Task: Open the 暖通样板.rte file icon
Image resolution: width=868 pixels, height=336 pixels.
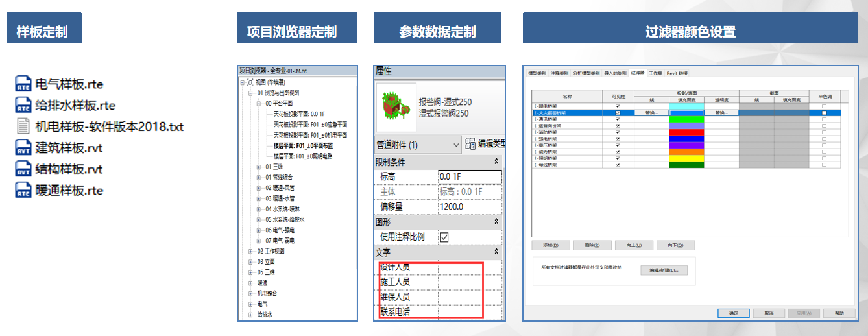Action: coord(23,191)
